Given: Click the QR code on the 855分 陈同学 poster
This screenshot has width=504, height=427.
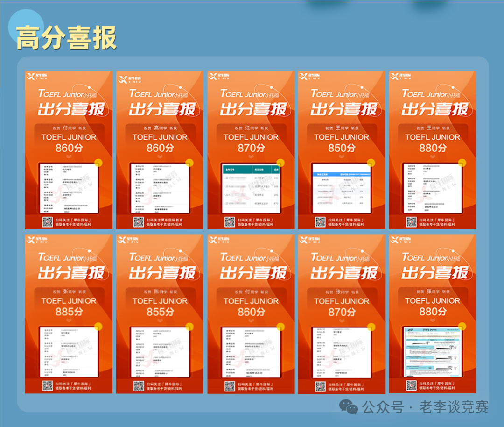Looking at the screenshot, I should 138,386.
